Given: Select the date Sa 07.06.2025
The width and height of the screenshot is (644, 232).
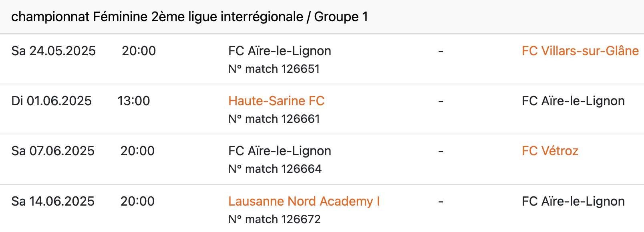Looking at the screenshot, I should pos(53,151).
